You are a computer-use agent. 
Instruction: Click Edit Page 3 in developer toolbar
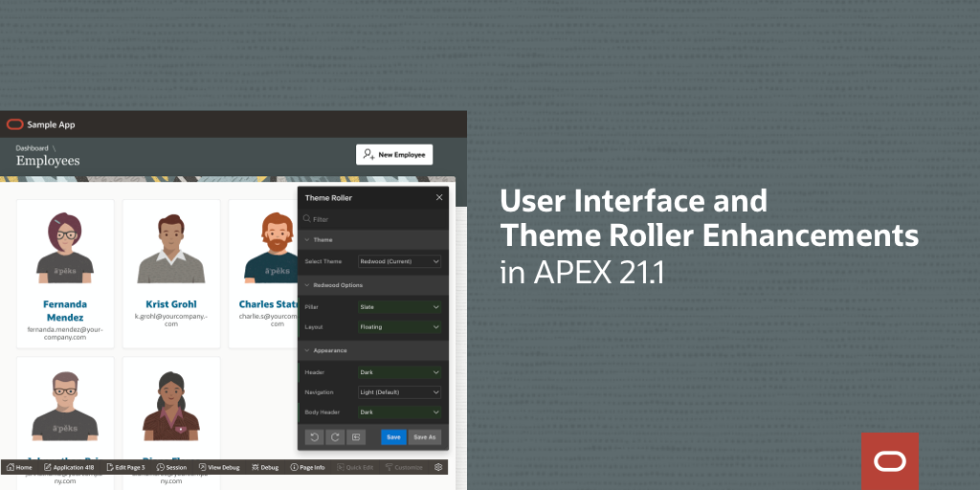click(125, 467)
